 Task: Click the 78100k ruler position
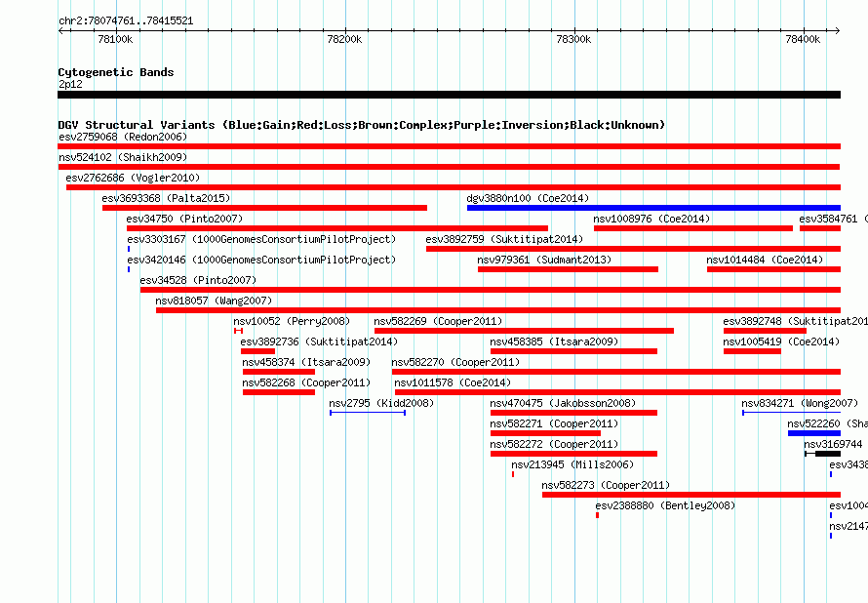tap(115, 39)
